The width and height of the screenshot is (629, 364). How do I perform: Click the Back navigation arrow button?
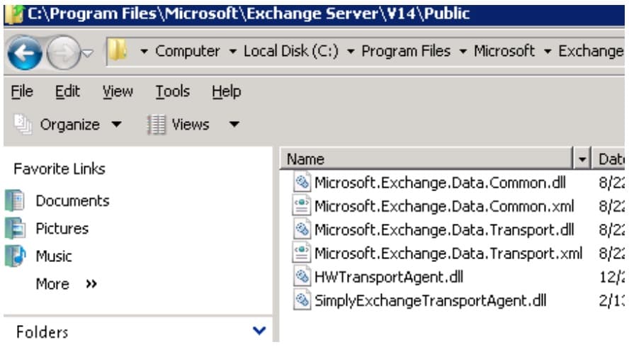coord(25,52)
